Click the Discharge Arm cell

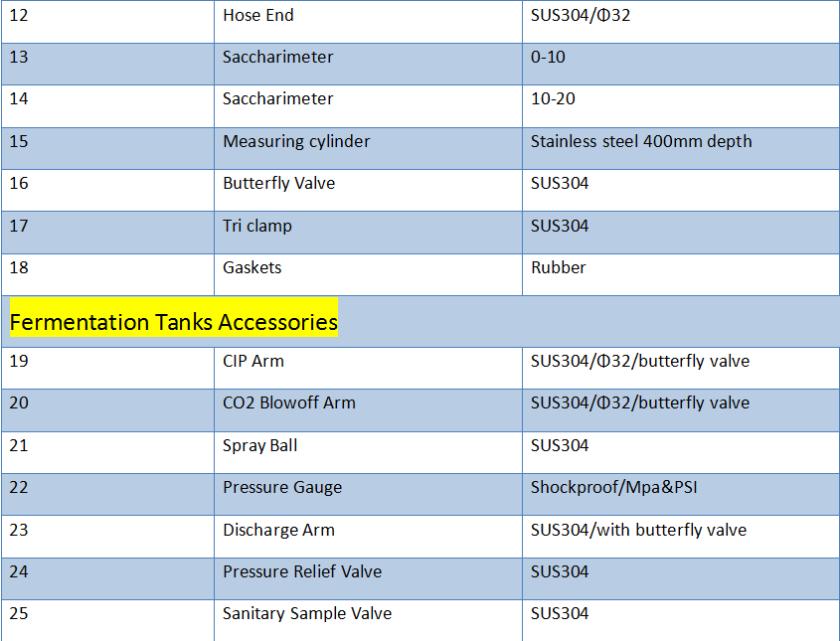[278, 531]
